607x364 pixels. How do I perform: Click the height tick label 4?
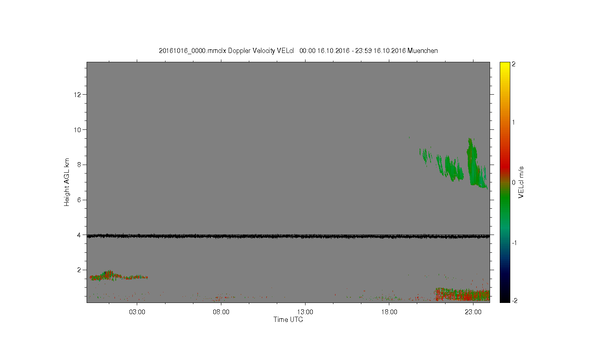80,235
